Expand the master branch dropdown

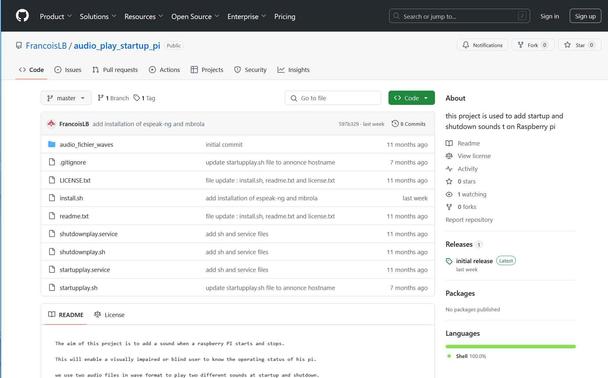[66, 98]
